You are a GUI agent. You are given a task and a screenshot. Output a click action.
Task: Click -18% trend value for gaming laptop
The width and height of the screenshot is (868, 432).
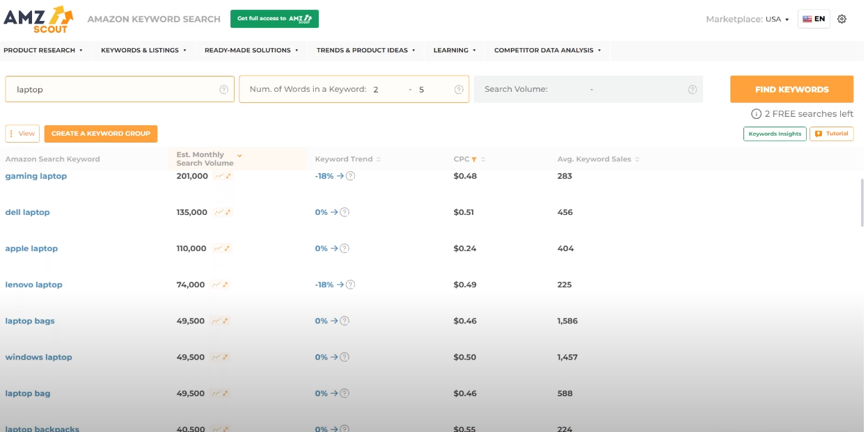tap(324, 176)
